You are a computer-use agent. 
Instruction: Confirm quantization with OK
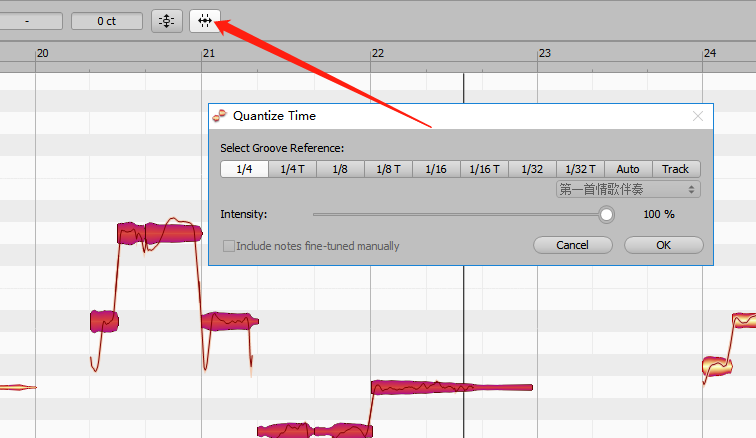(x=663, y=245)
